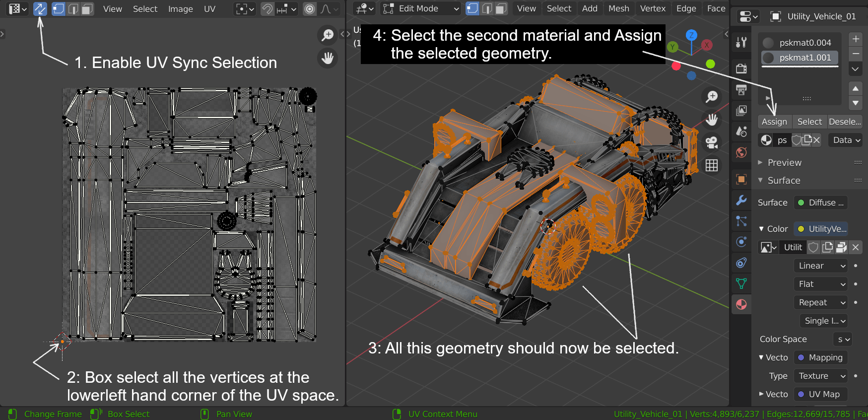This screenshot has height=420, width=868.
Task: Open the Particles properties tab
Action: coord(741,221)
